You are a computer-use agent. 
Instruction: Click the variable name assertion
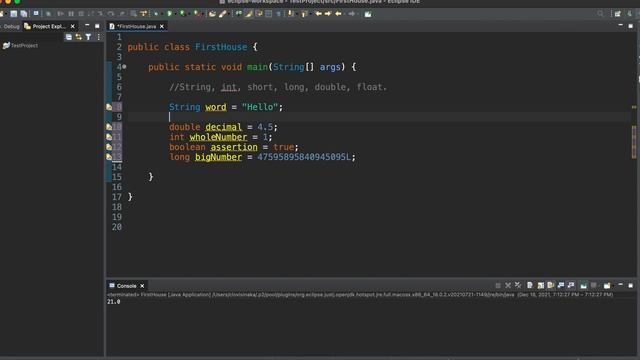click(x=234, y=147)
